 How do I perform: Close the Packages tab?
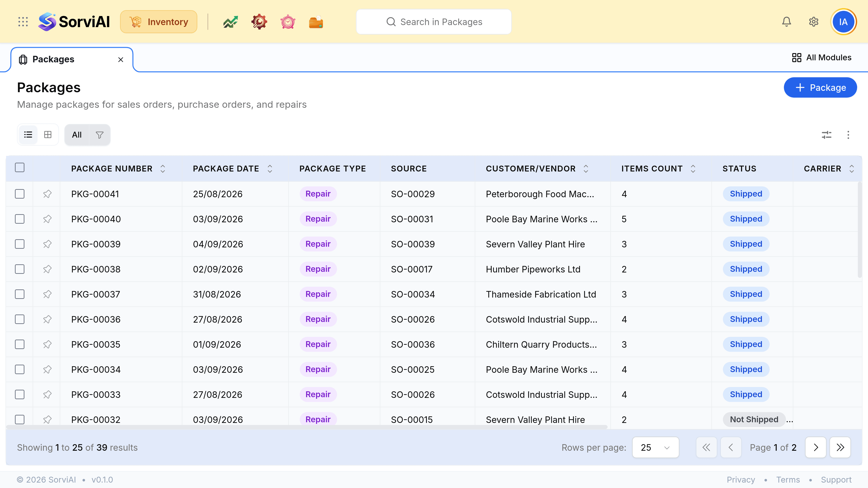pyautogui.click(x=121, y=60)
